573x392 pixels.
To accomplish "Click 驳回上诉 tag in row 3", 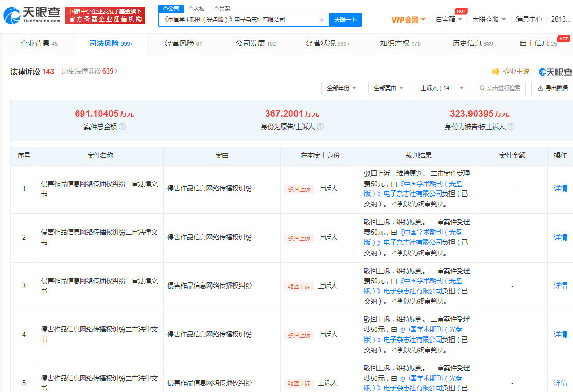I will [x=299, y=287].
